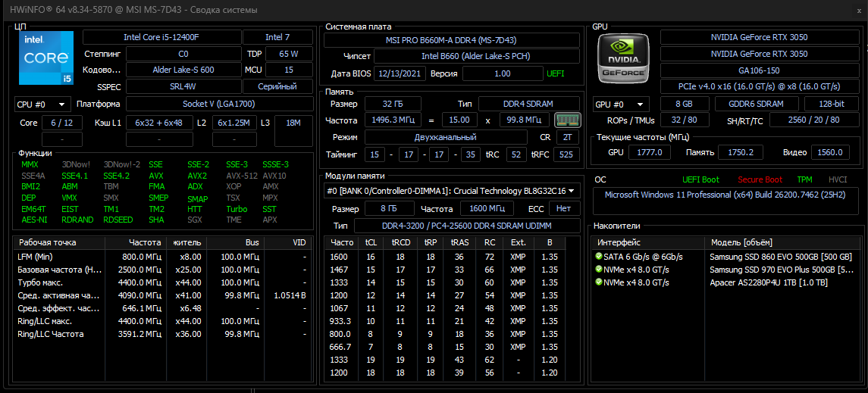Click the Alder Lake-S 600 codename field
Image resolution: width=868 pixels, height=393 pixels.
tap(183, 70)
